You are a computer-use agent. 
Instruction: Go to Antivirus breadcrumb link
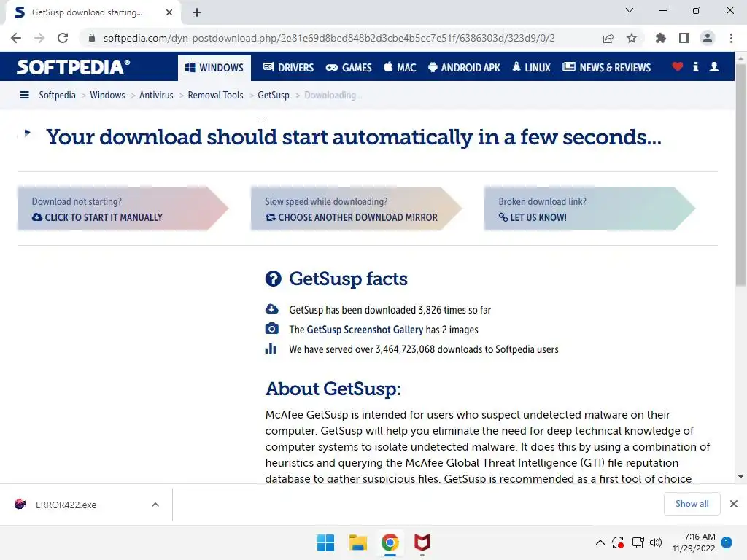point(156,96)
